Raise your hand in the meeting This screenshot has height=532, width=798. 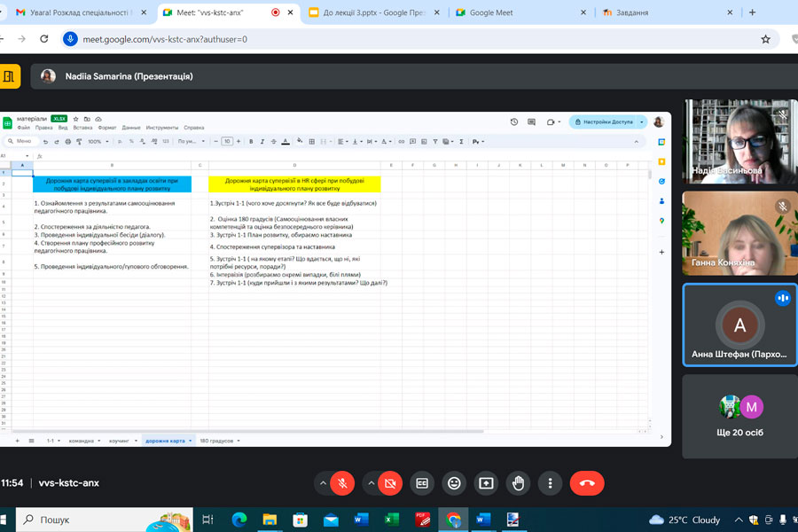click(x=519, y=483)
